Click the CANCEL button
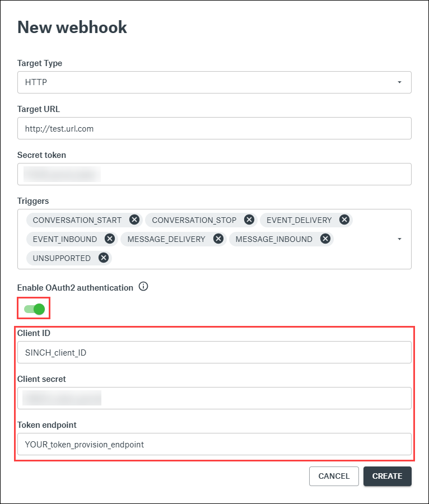The image size is (429, 504). coord(334,476)
